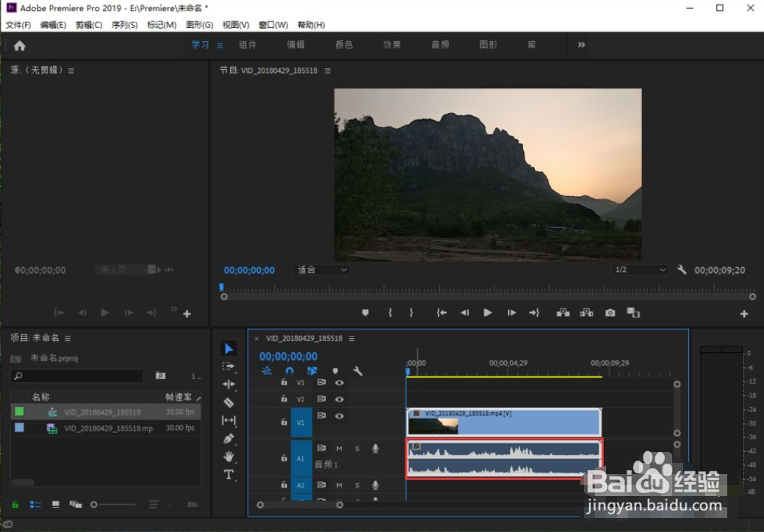Toggle linked selection in timeline
Image resolution: width=764 pixels, height=532 pixels.
click(312, 371)
